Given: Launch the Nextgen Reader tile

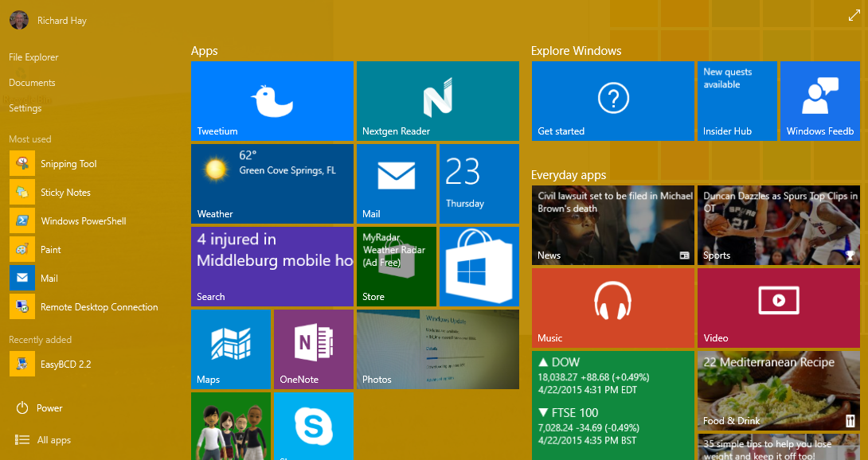Looking at the screenshot, I should 437,101.
